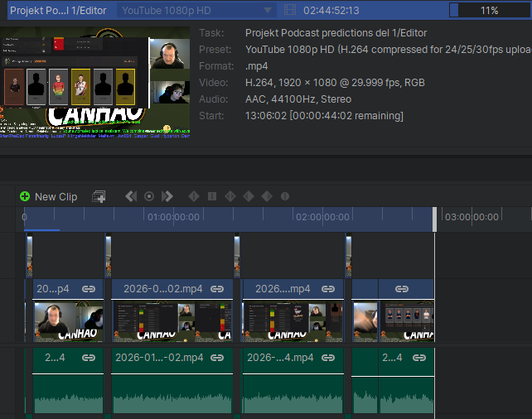Viewport: 532px width, 419px height.
Task: Open the YouTube 1080p HD preset dropdown
Action: (196, 11)
